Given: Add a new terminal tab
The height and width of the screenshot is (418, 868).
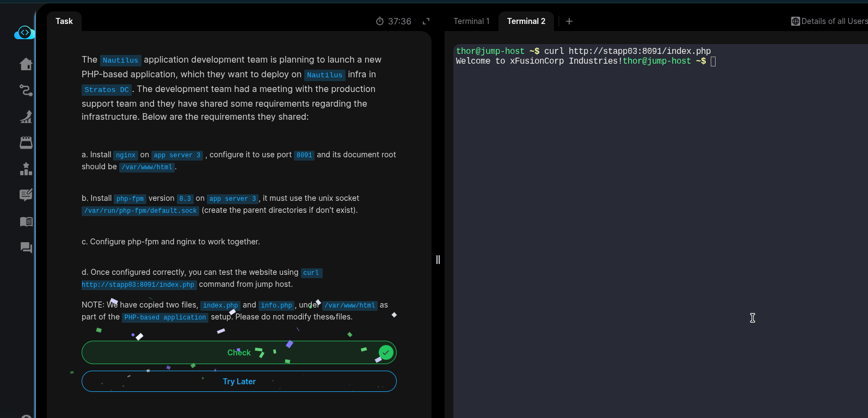Looking at the screenshot, I should 569,21.
